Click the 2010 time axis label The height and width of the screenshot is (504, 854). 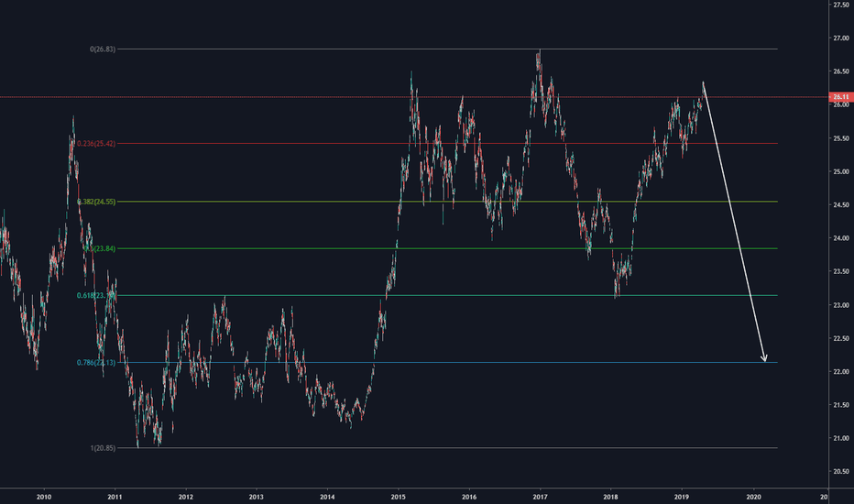44,497
